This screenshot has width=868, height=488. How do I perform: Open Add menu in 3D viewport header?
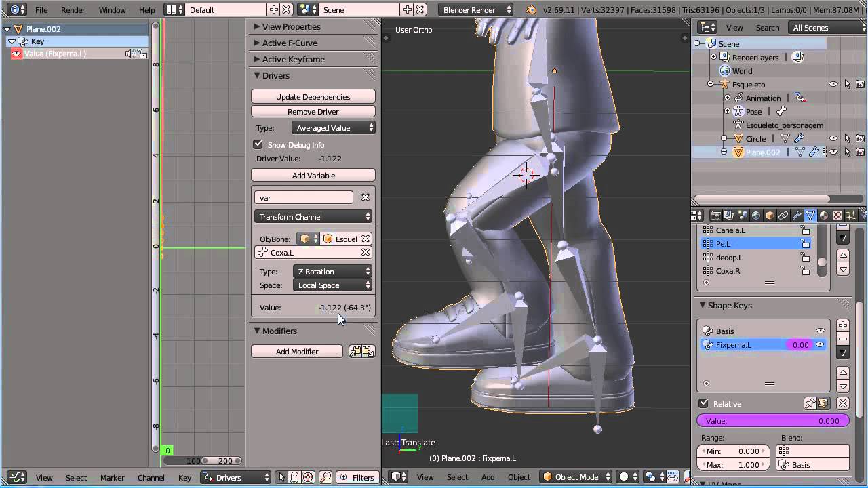pyautogui.click(x=488, y=477)
